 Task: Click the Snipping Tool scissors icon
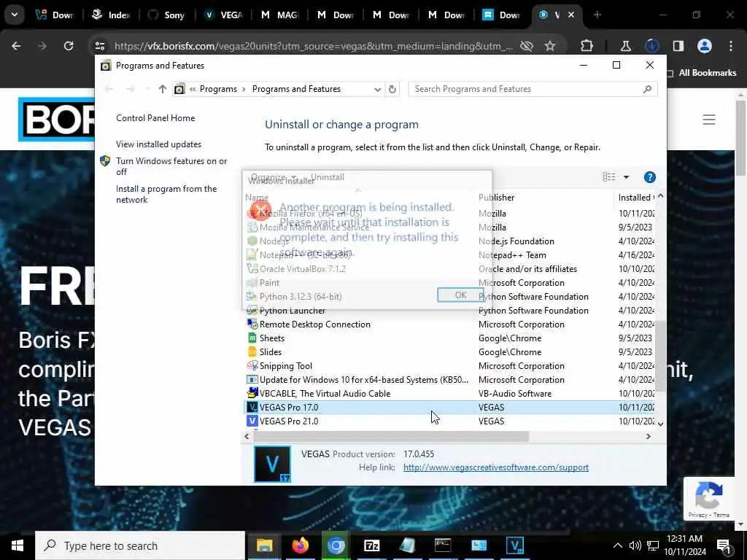(x=252, y=366)
